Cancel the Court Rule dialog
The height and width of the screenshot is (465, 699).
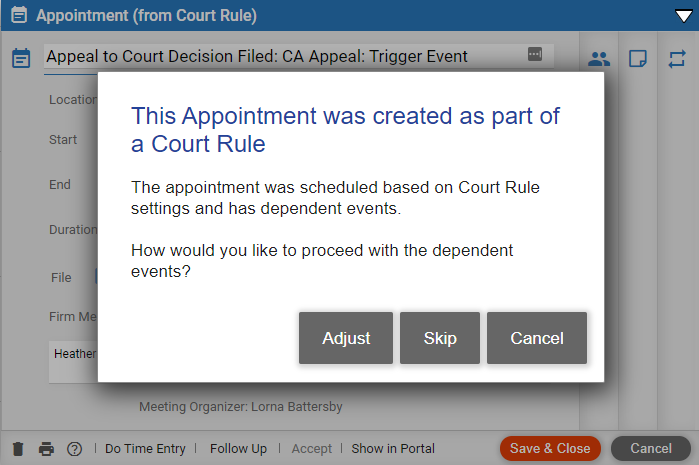pos(537,338)
